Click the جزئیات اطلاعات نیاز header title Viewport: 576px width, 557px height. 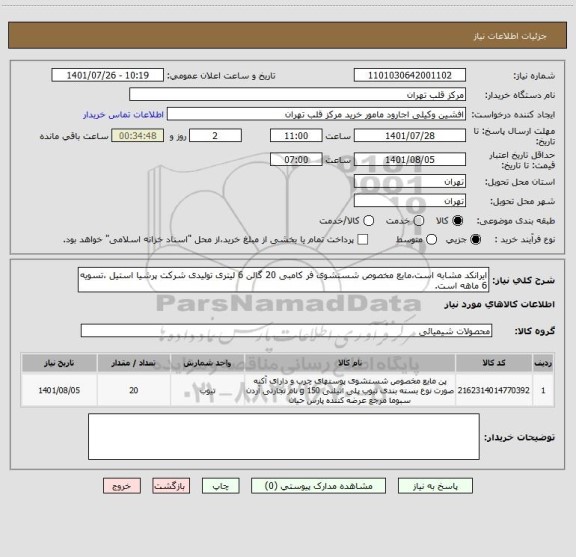tap(510, 36)
